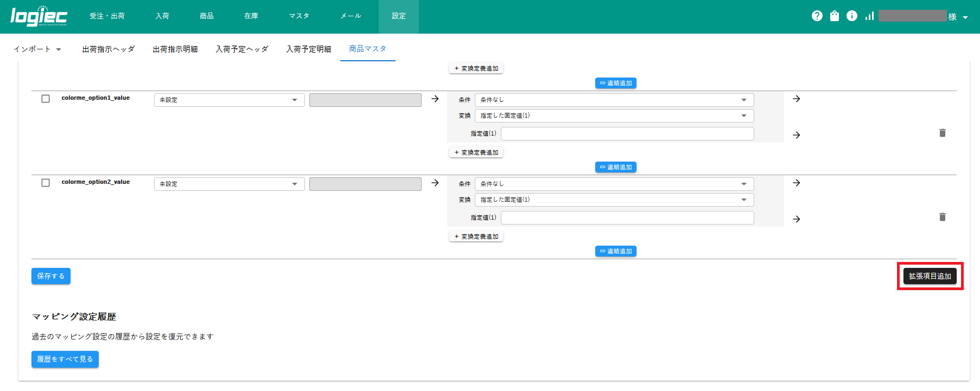Check the colorme_option2_value checkbox
Image resolution: width=980 pixels, height=391 pixels.
[46, 183]
